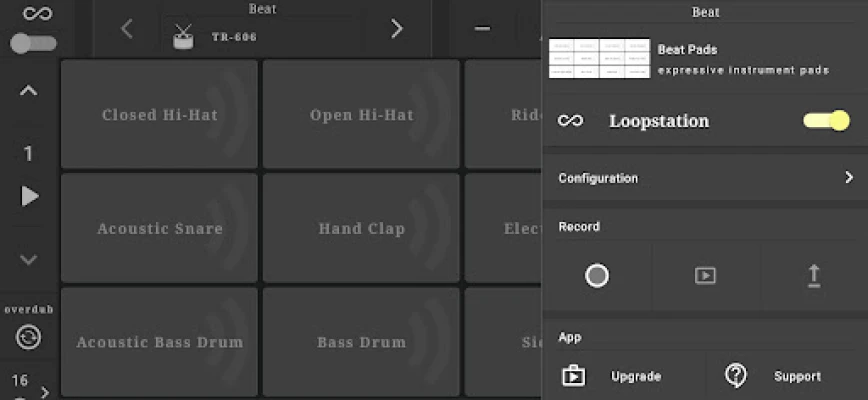Tap the Acoustic Bass Drum pad

[159, 341]
